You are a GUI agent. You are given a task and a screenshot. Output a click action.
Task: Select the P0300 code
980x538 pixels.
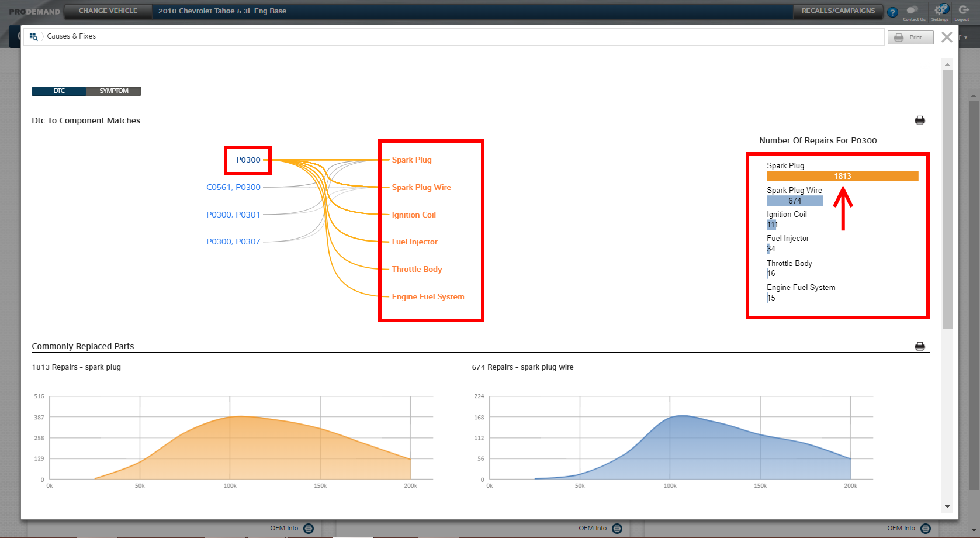point(248,160)
